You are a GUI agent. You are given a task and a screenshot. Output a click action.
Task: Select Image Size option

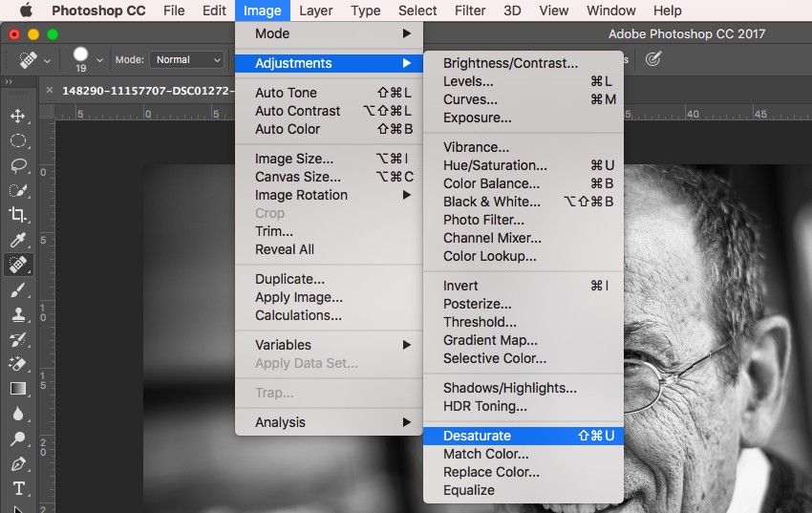coord(329,159)
